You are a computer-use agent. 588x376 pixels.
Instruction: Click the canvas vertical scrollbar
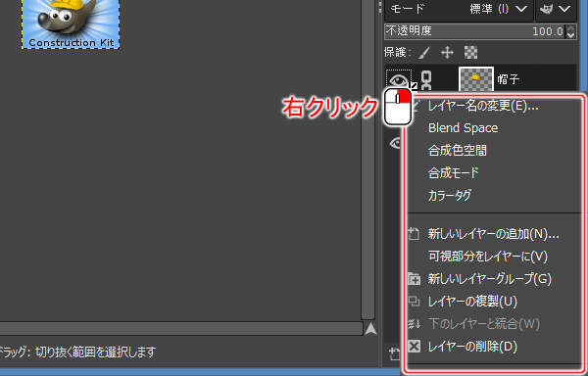pos(368,160)
